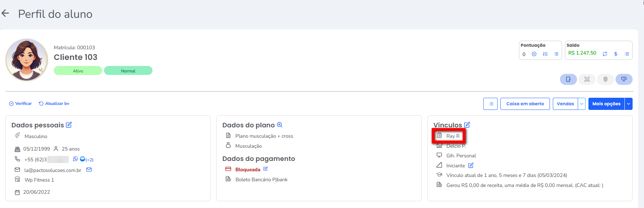The height and width of the screenshot is (208, 644).
Task: Click the Verificar link
Action: pyautogui.click(x=21, y=103)
